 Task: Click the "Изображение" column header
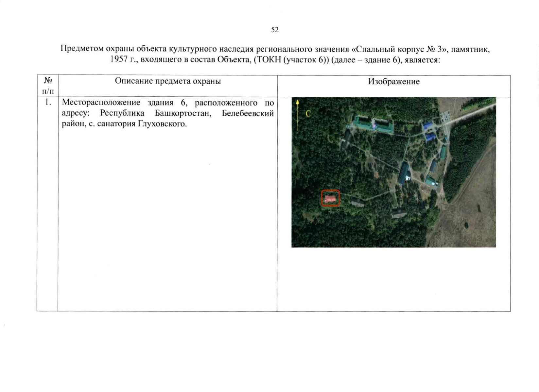tap(394, 81)
